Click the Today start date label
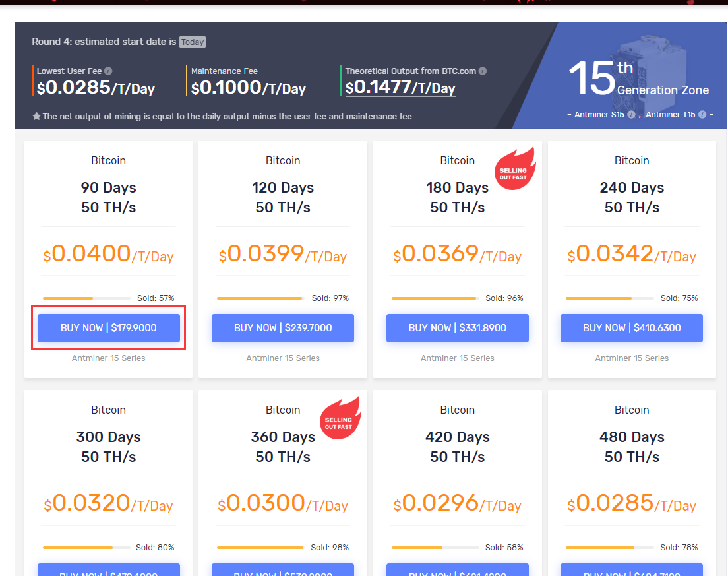The height and width of the screenshot is (576, 728). click(192, 42)
